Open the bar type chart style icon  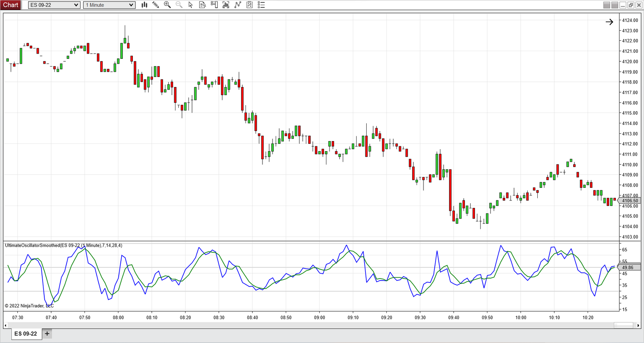click(144, 5)
